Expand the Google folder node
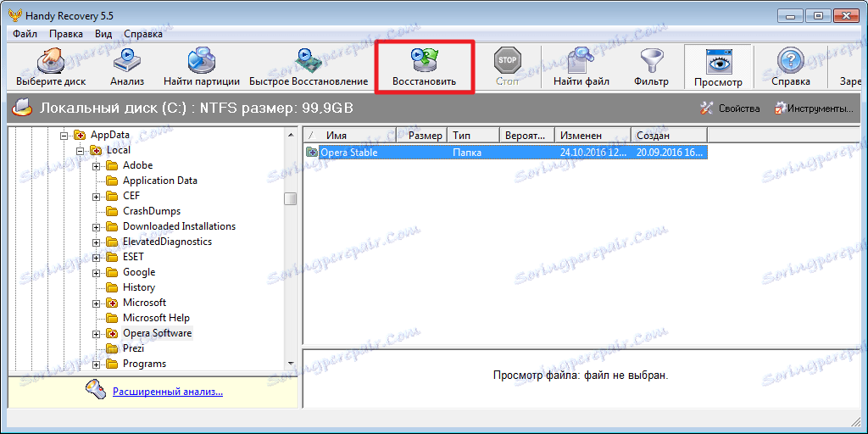The height and width of the screenshot is (434, 868). coord(97,273)
